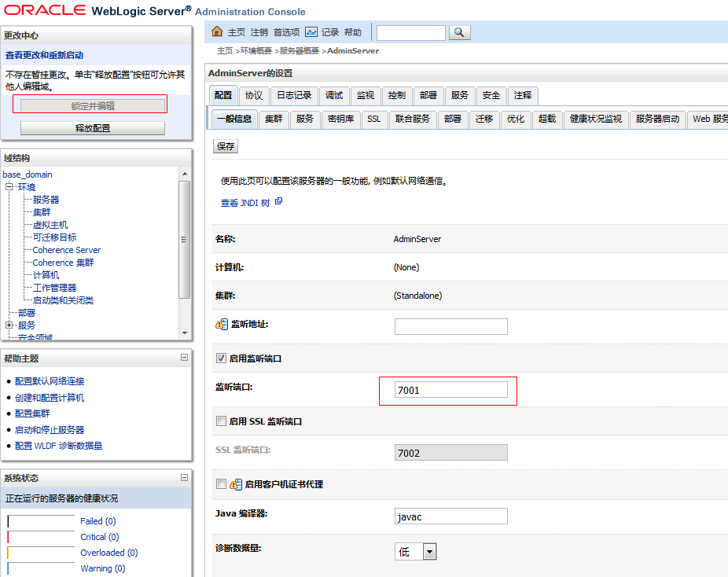
Task: Open the 调试 tab
Action: click(x=334, y=96)
